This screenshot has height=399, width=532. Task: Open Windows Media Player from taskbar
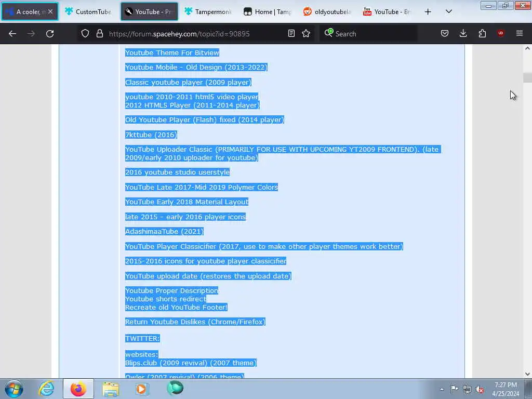pos(142,389)
